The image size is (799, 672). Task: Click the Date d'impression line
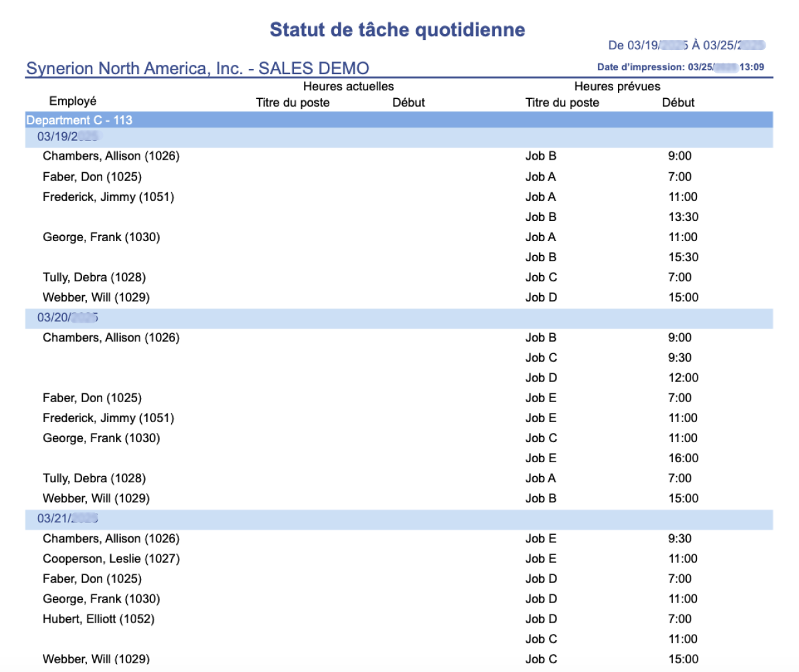point(680,67)
